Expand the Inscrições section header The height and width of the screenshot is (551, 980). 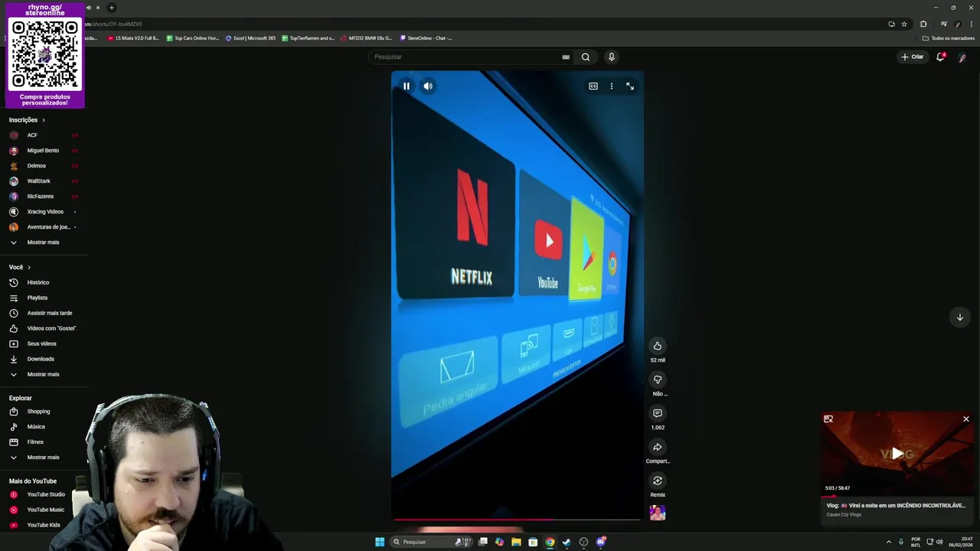point(27,120)
